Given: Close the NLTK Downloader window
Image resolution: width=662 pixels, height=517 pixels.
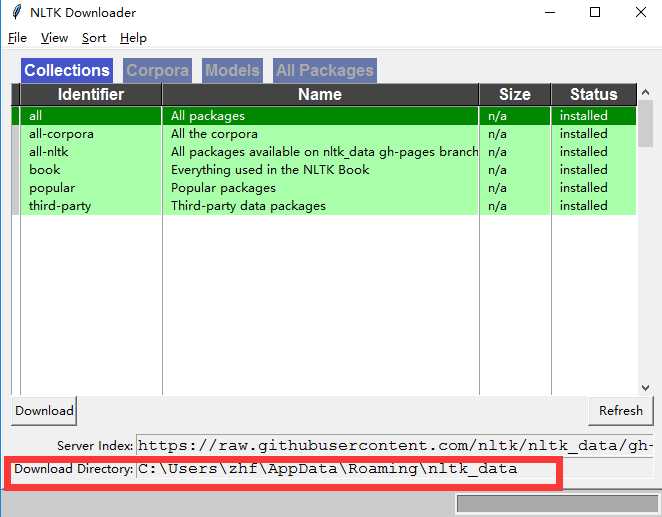Looking at the screenshot, I should [641, 12].
